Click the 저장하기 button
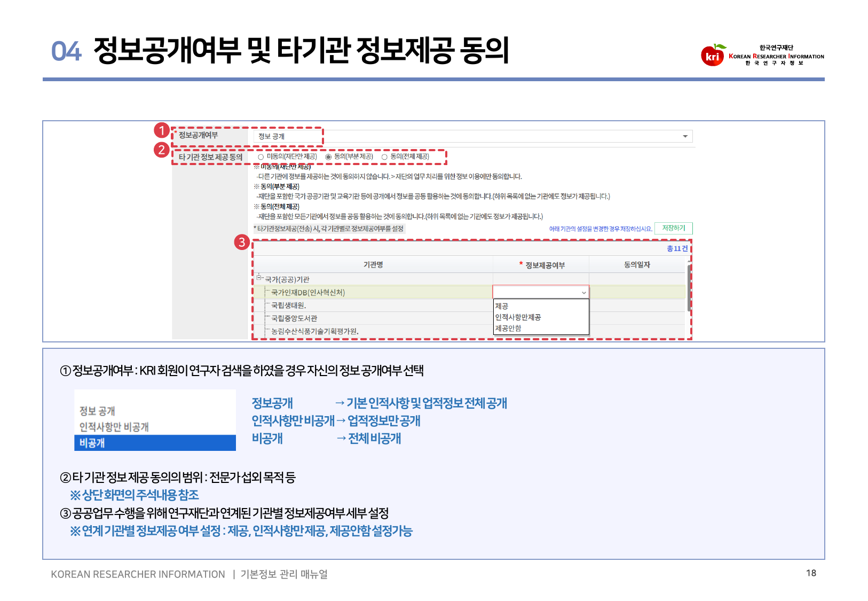 (674, 228)
